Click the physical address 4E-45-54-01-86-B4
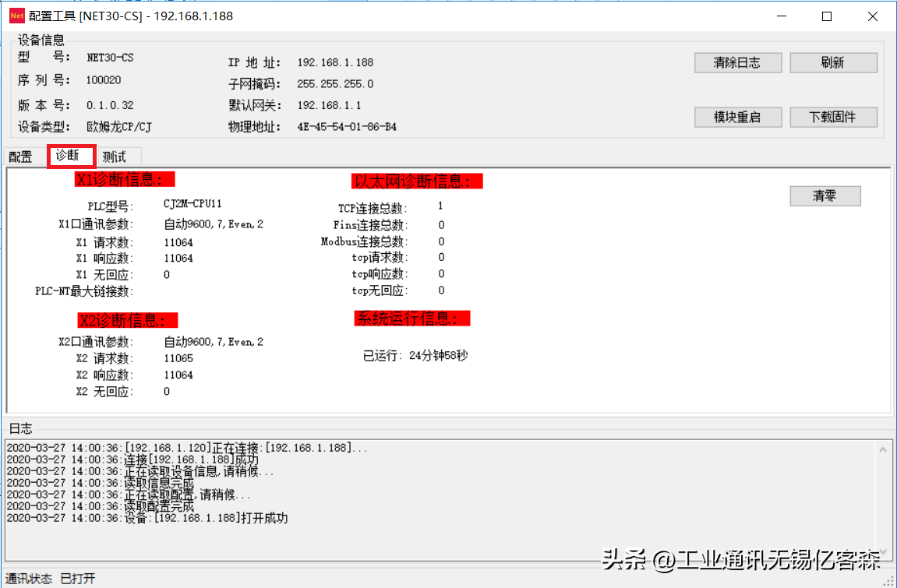 point(346,126)
